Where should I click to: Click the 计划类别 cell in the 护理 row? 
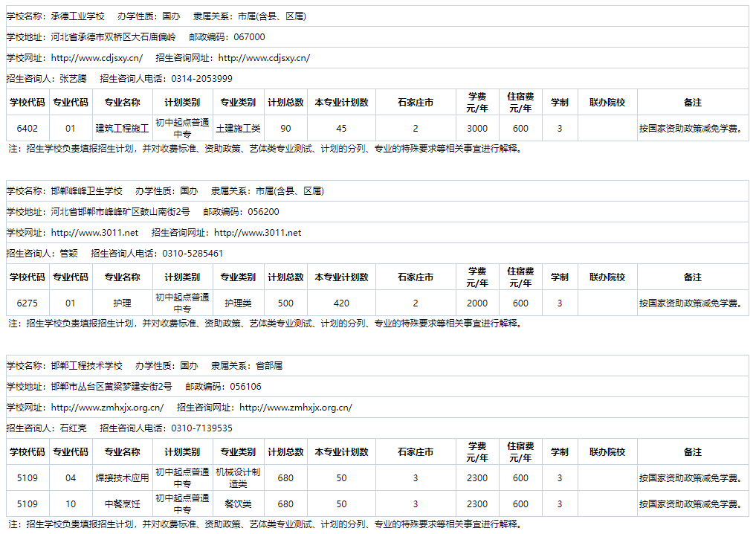click(182, 303)
